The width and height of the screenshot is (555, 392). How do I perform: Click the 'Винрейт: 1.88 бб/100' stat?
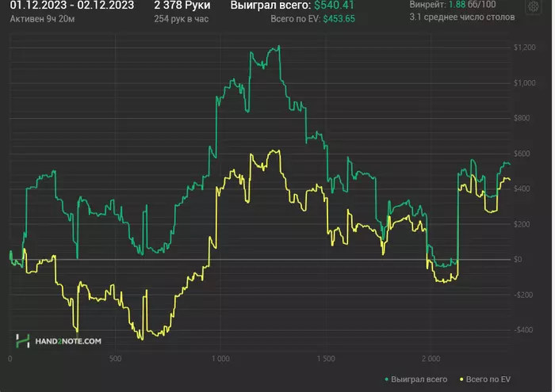click(453, 5)
